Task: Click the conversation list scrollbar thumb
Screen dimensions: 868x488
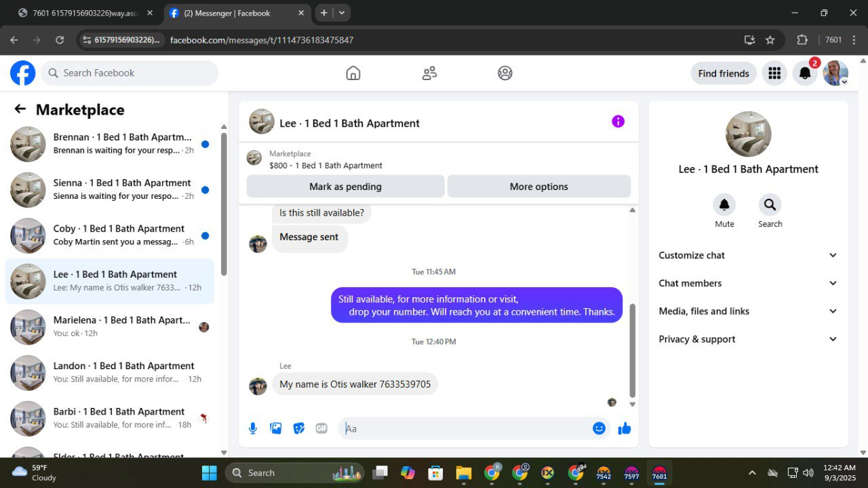Action: [x=224, y=204]
